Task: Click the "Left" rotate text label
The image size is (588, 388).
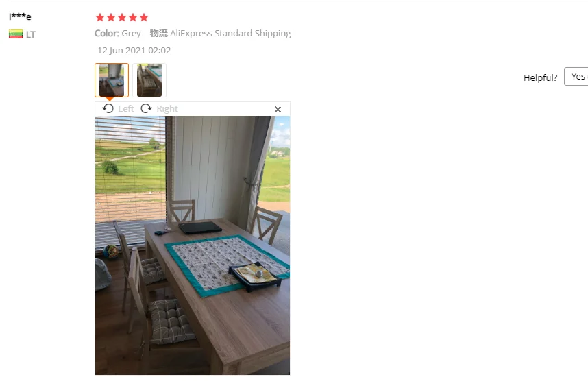Action: [126, 109]
